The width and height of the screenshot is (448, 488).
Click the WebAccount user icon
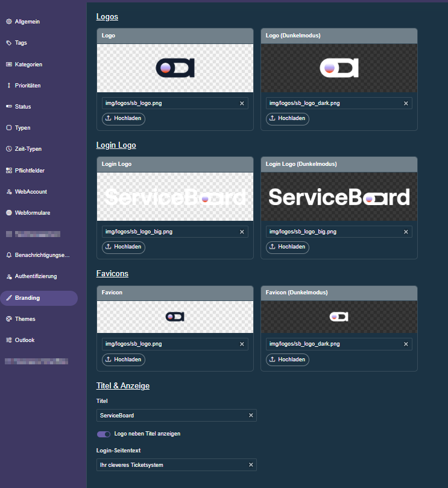click(9, 192)
